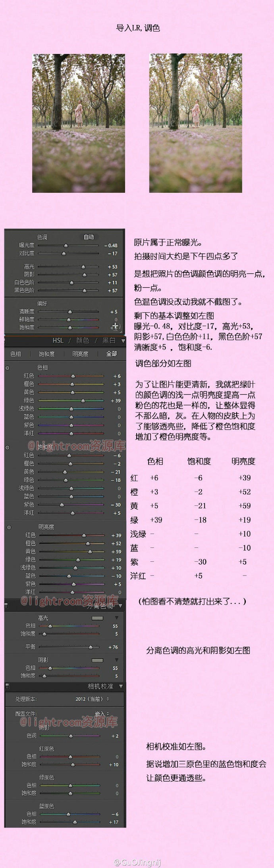
Task: Click the saturation 紫色 slider handle at -30
Action: click(x=62, y=505)
